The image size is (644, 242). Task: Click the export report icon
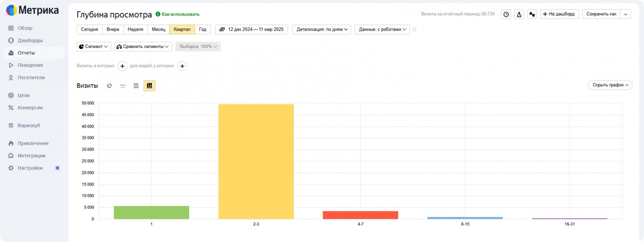(519, 14)
